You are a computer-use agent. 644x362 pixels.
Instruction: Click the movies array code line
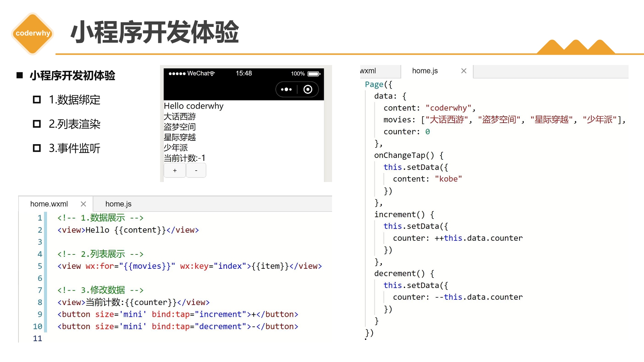505,120
